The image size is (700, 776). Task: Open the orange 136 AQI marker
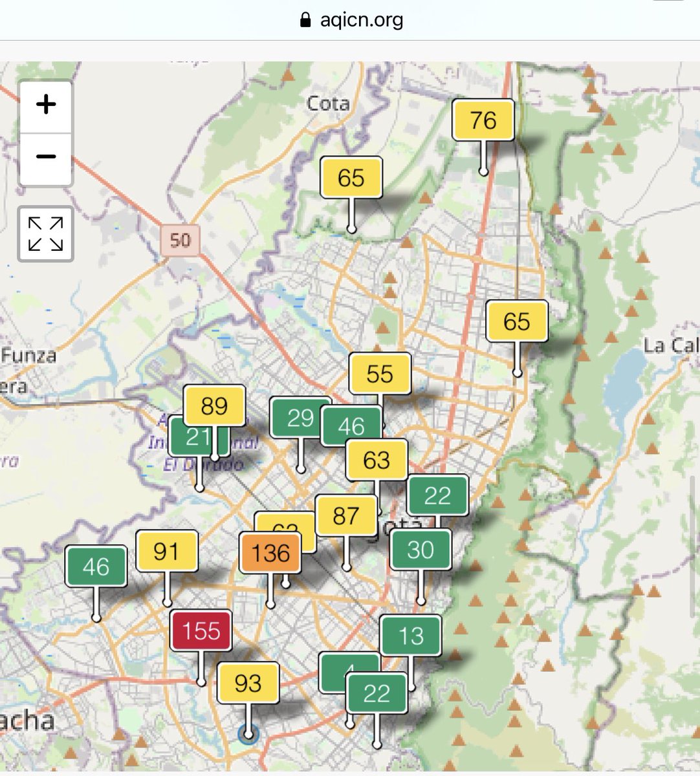pos(270,553)
